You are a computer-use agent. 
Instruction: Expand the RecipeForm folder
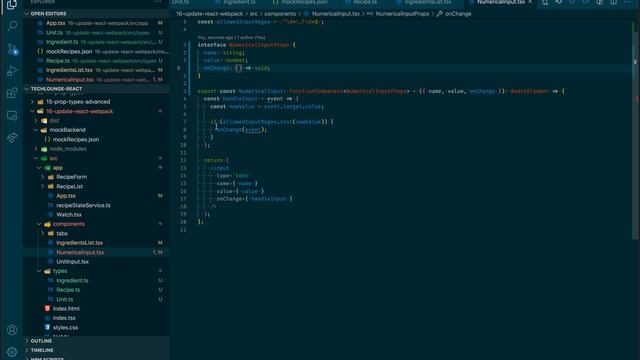tap(42, 177)
